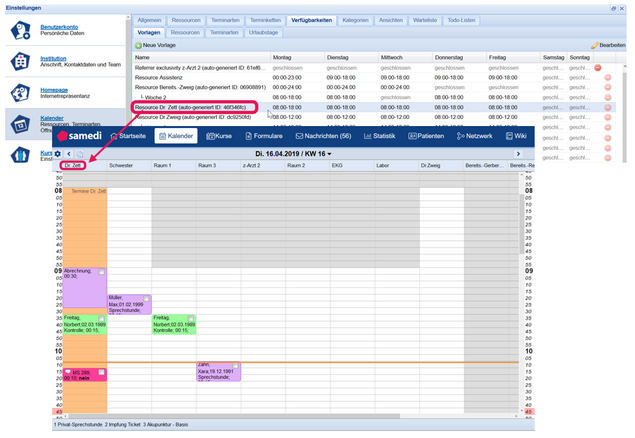
Task: Switch to the Terminketten tab
Action: (x=265, y=20)
